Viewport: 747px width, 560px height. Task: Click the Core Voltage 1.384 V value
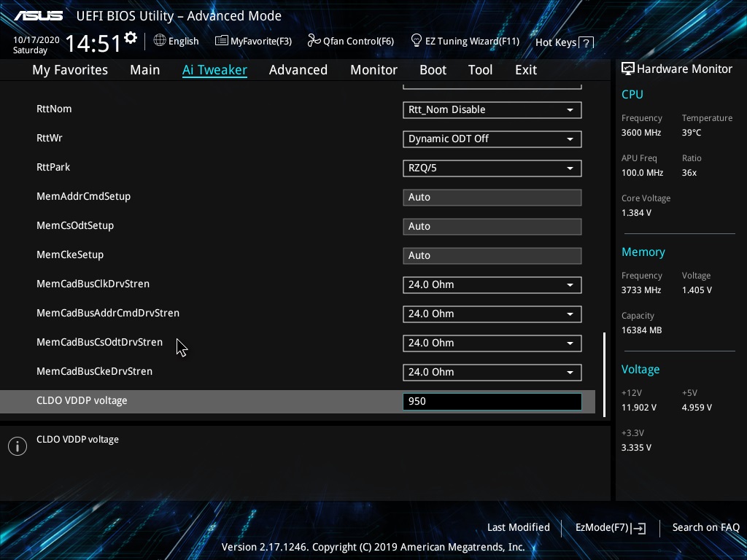(636, 213)
